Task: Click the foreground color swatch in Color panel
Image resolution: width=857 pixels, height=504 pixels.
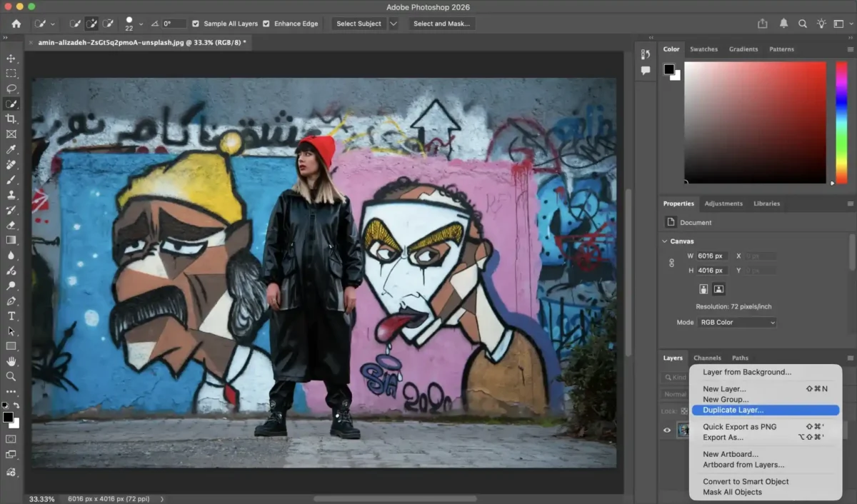Action: 669,69
